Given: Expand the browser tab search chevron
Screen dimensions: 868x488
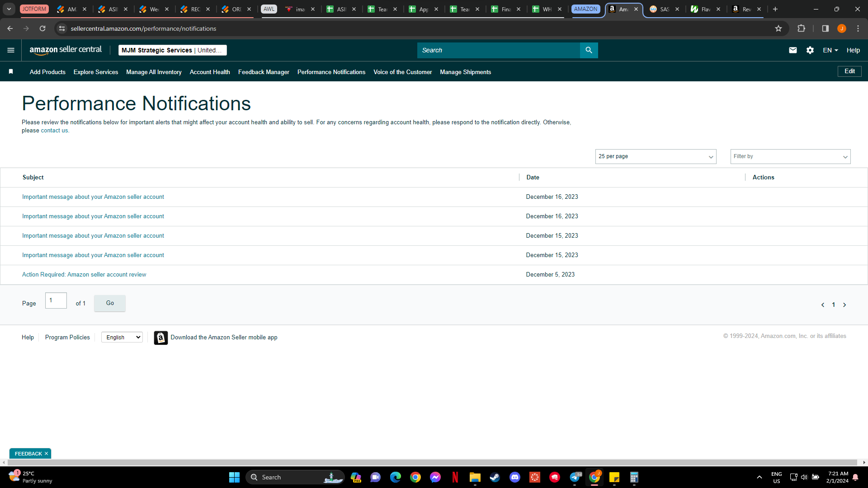Looking at the screenshot, I should [9, 9].
